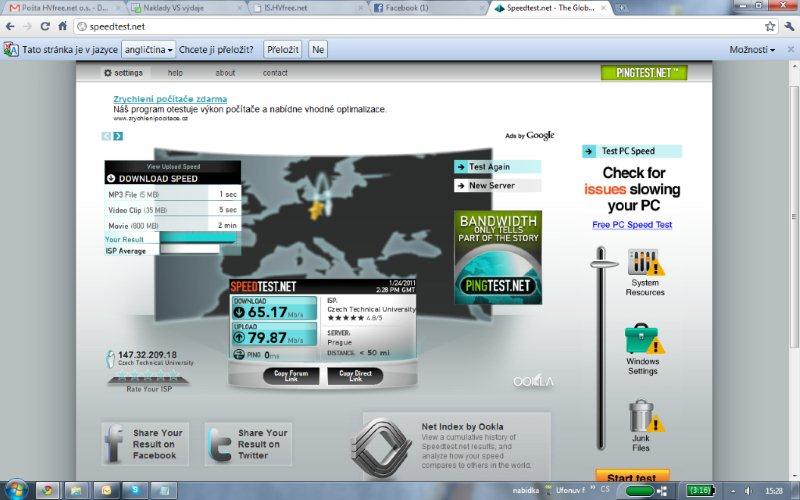Click the IP address 147.32.209.18
The width and height of the screenshot is (800, 500).
(147, 355)
